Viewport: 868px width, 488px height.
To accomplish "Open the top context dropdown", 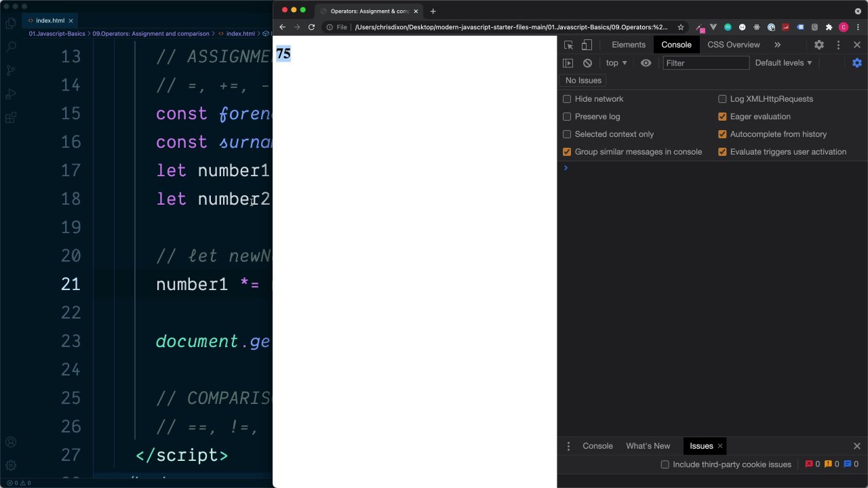I will (x=616, y=63).
